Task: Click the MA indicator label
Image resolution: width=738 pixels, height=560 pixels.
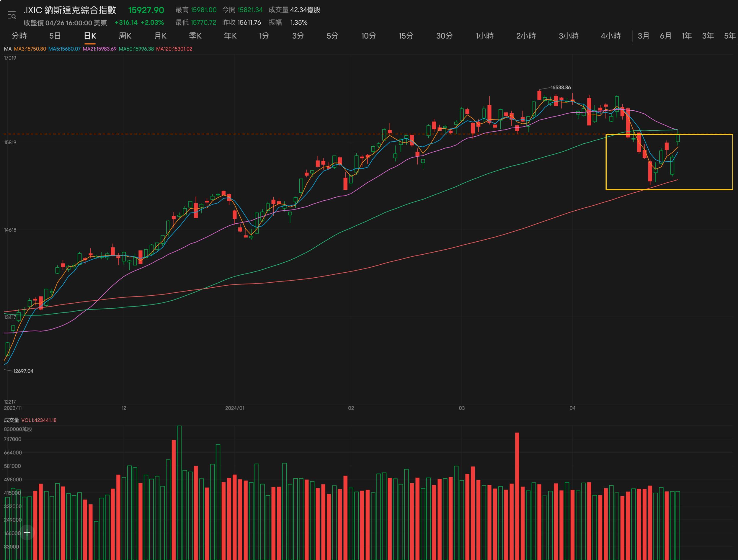Action: (x=8, y=49)
